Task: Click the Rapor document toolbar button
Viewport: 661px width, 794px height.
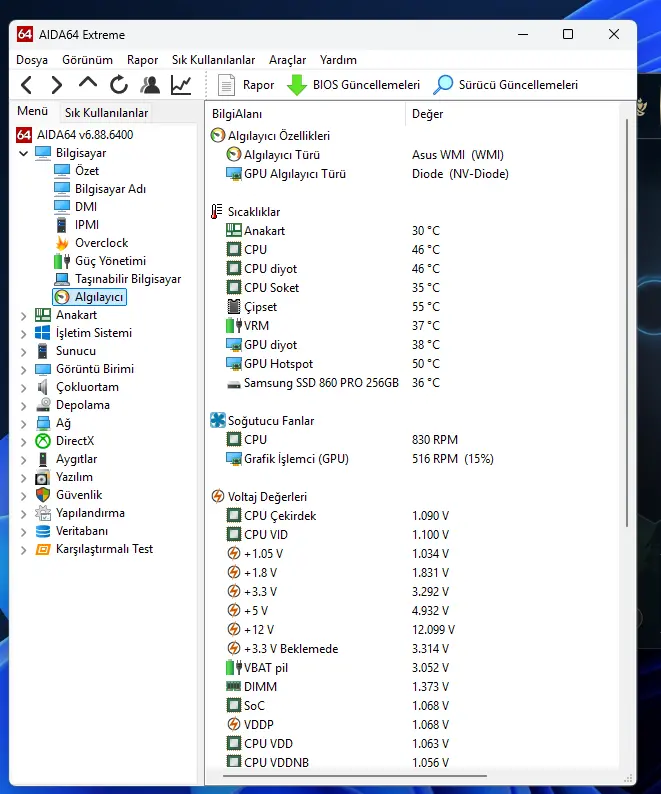Action: click(246, 85)
